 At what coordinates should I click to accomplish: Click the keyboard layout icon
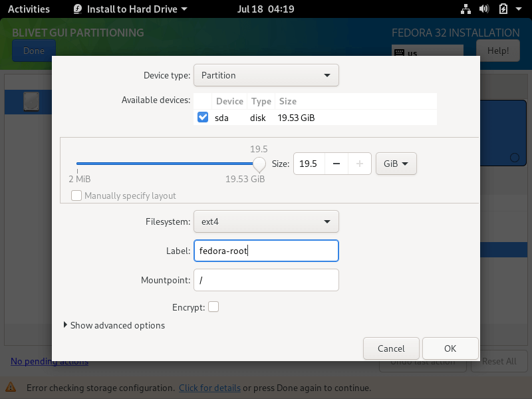[400, 53]
